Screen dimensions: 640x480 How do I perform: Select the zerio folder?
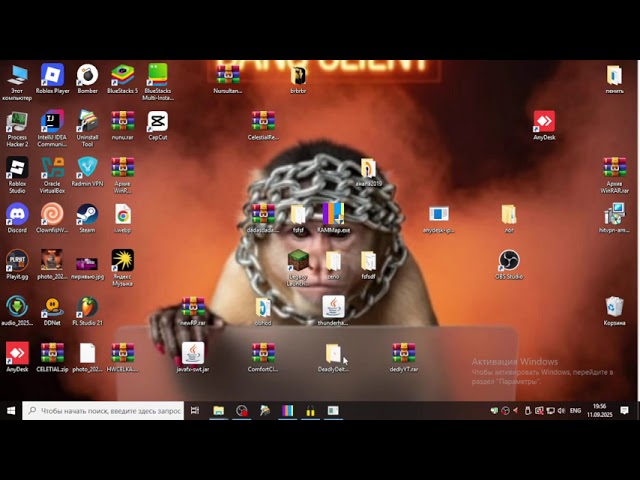coord(333,264)
